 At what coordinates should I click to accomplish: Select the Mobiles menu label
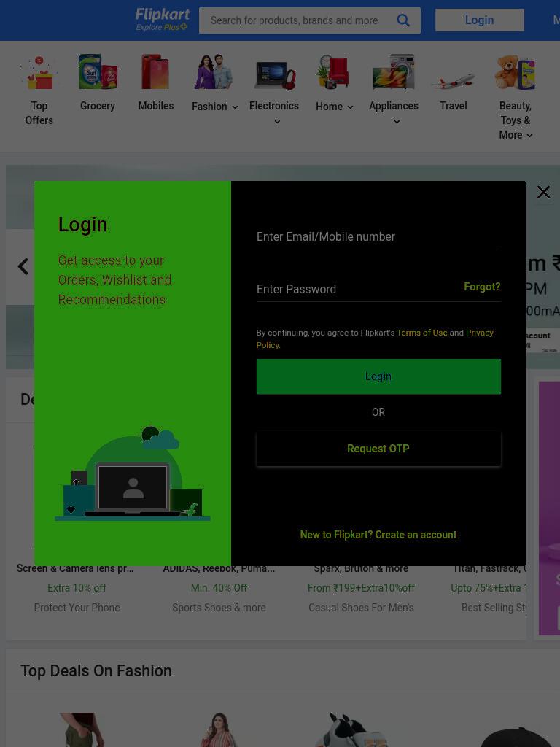(x=156, y=106)
